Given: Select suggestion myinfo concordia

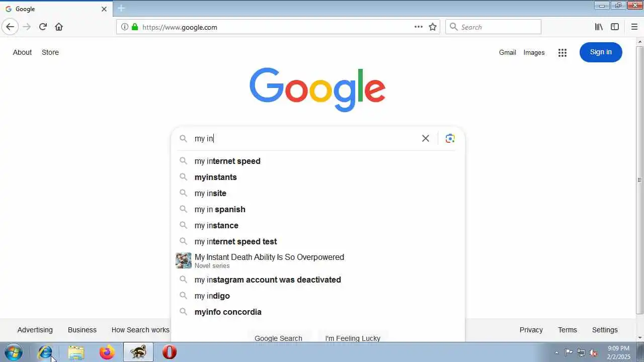Looking at the screenshot, I should coord(318,312).
